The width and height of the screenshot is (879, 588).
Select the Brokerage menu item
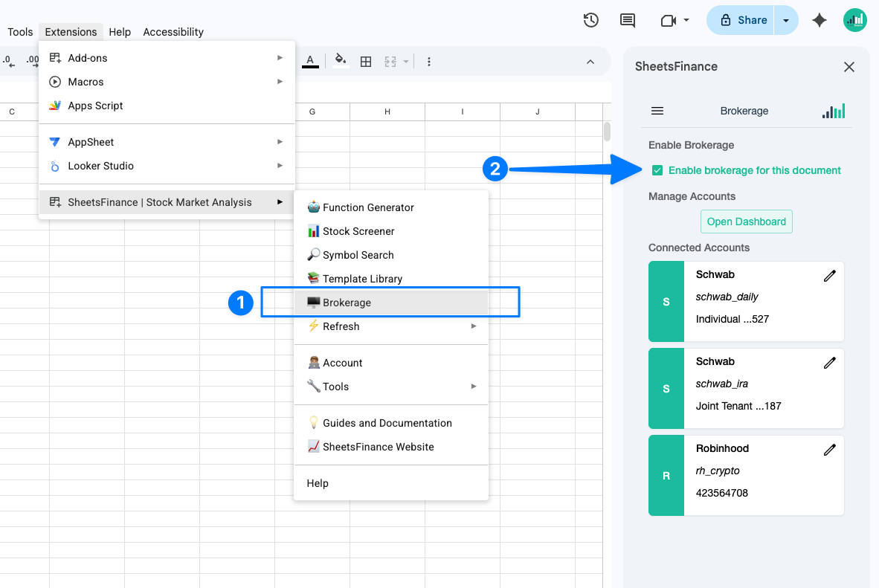(390, 303)
